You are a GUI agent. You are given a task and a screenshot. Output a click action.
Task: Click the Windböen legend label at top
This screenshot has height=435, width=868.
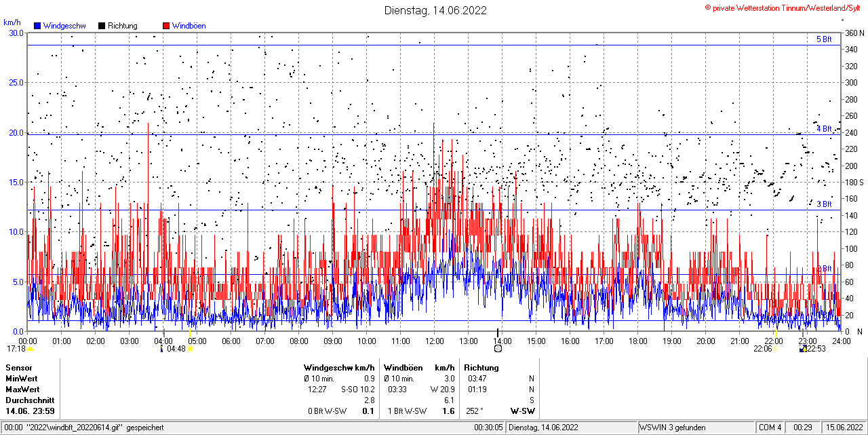pos(189,26)
